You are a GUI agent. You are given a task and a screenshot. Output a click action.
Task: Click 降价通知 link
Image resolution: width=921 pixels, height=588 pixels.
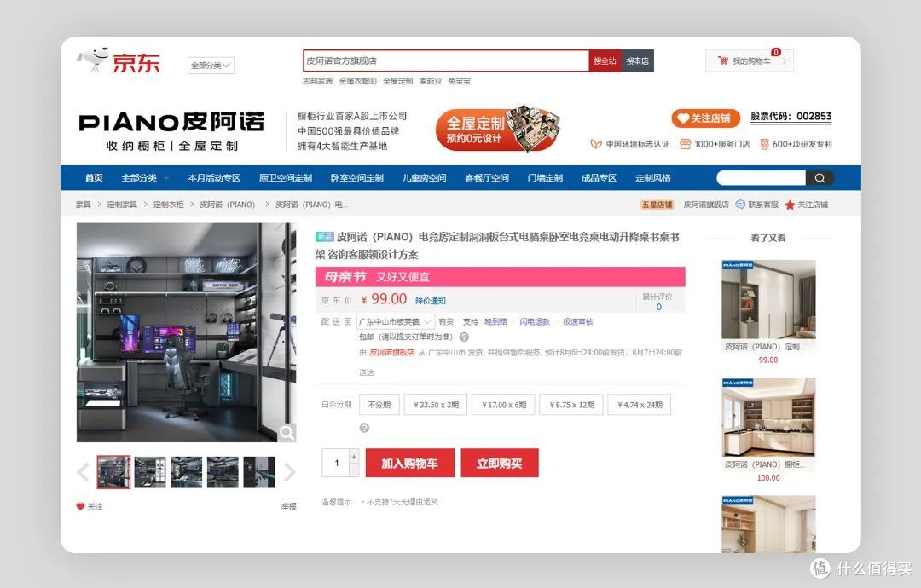[431, 301]
